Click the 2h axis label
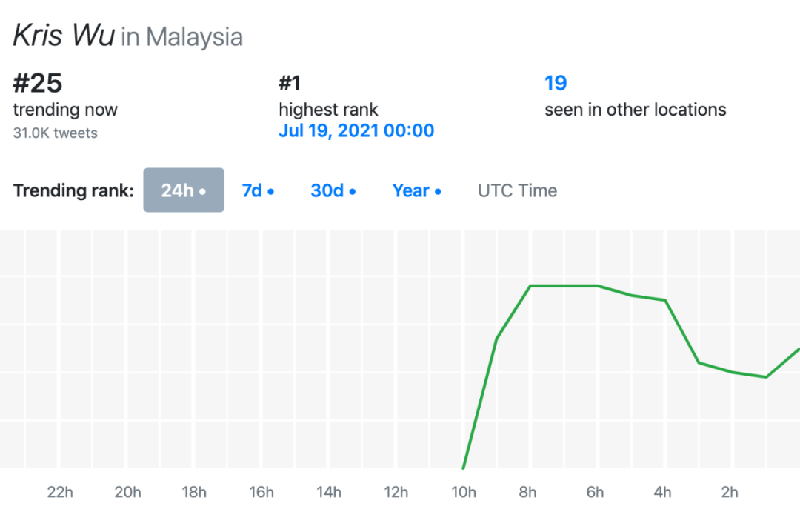 pyautogui.click(x=730, y=492)
